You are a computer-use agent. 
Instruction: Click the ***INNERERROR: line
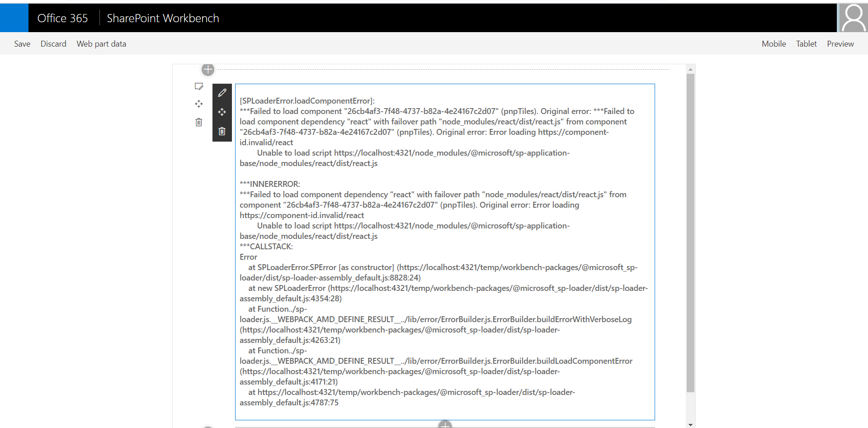click(270, 184)
